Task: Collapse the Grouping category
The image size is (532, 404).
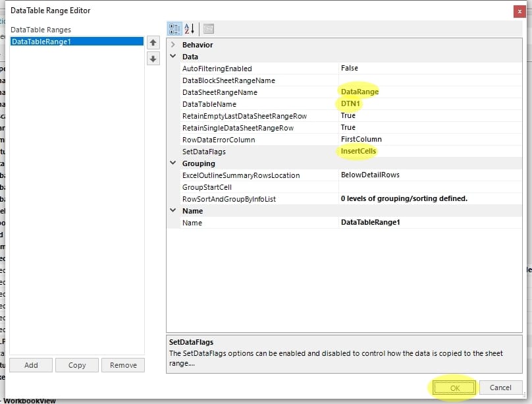Action: point(173,163)
